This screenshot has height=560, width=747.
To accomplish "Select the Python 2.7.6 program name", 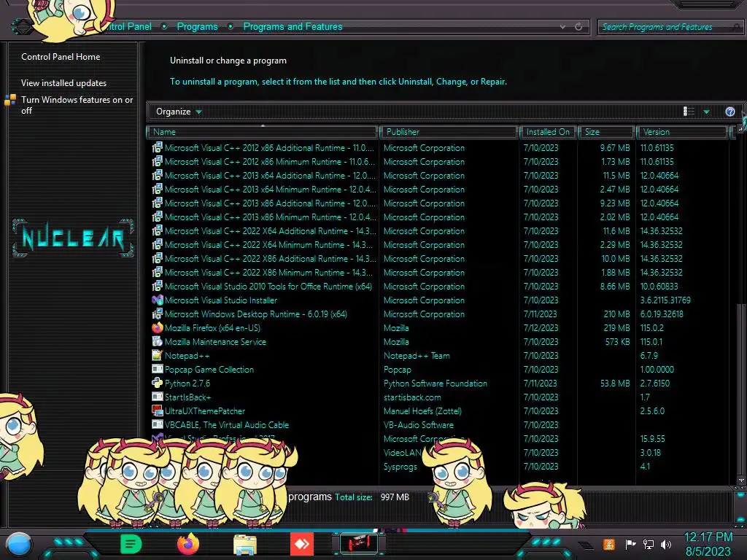I will click(x=187, y=383).
